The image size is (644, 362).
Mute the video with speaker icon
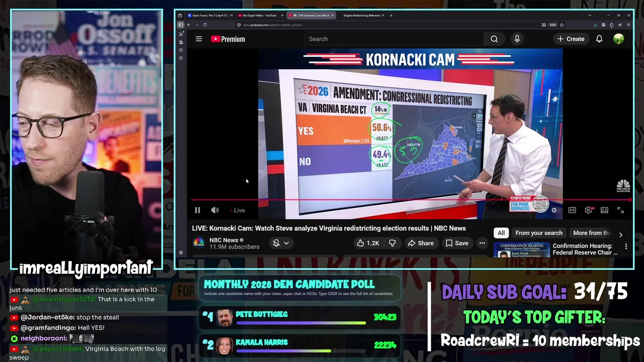(215, 210)
